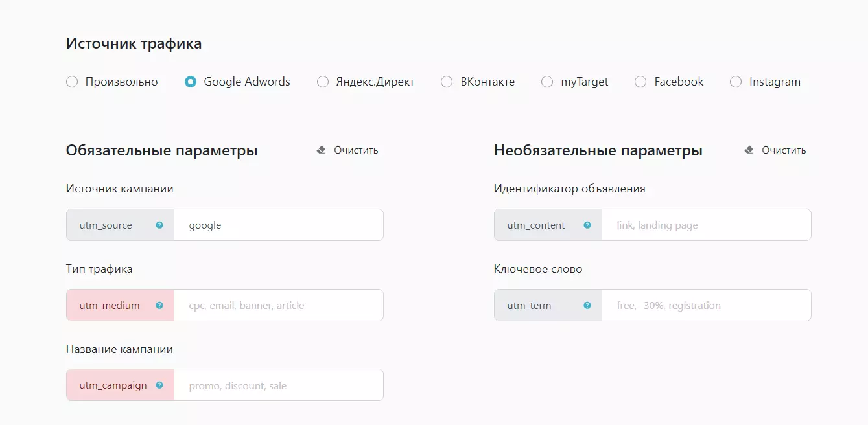Click the eraser icon in Обязательные параметры
868x425 pixels.
pyautogui.click(x=321, y=150)
